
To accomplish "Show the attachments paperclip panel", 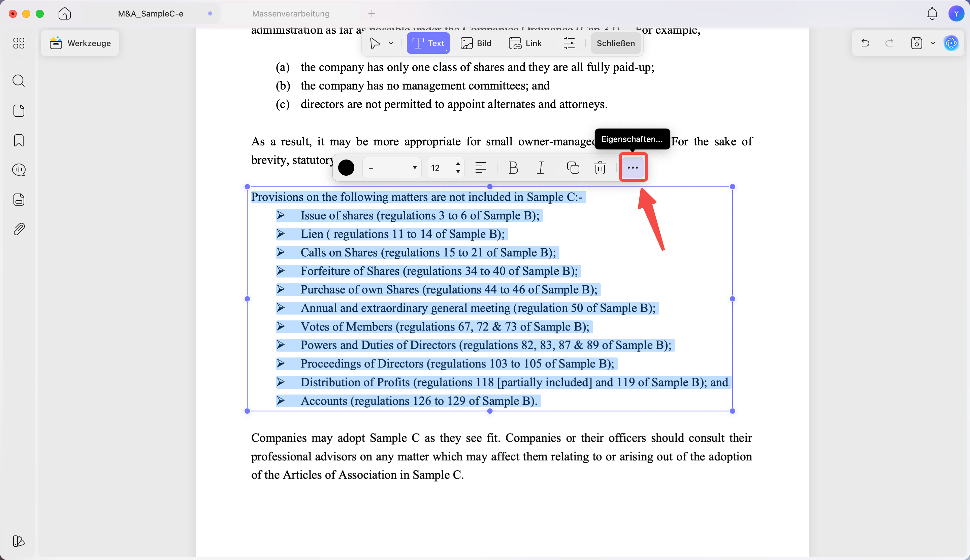I will coord(19,229).
